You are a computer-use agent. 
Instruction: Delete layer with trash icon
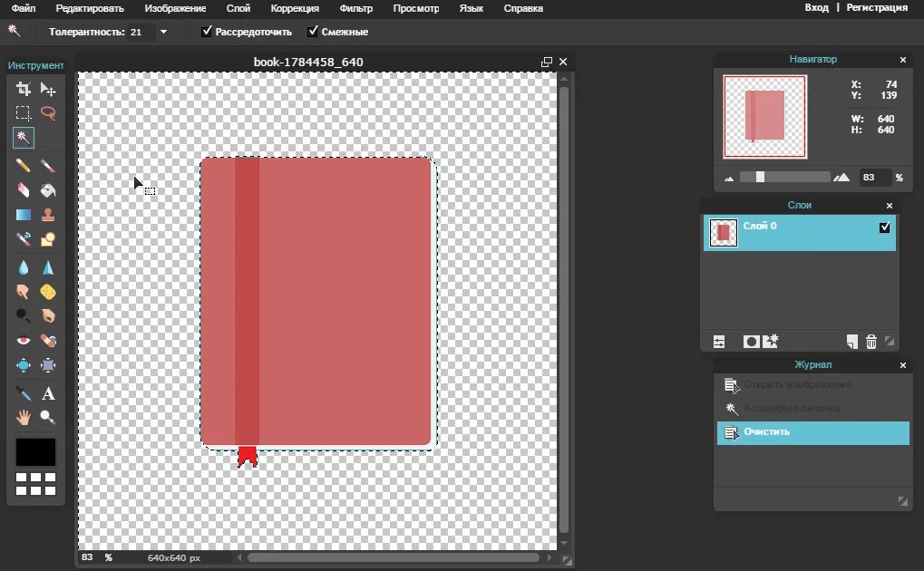[x=871, y=342]
